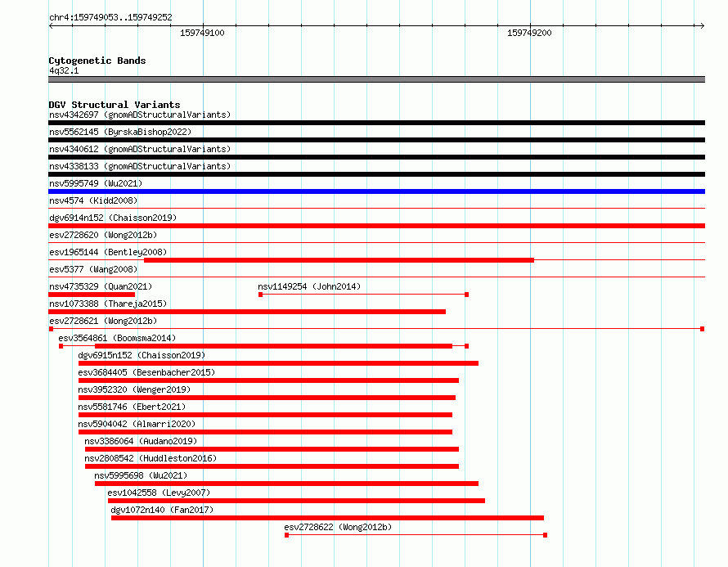
Task: Click the red nsv2808542 variant bar
Action: [272, 466]
